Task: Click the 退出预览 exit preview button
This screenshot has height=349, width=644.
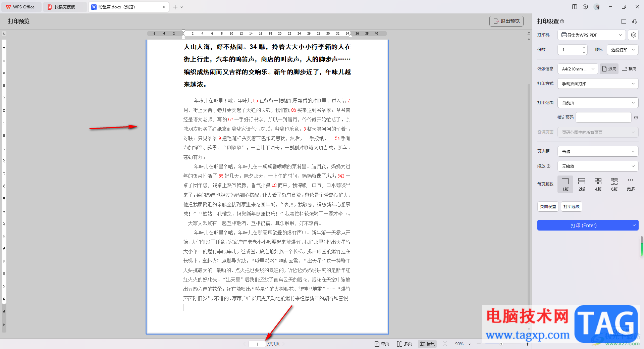Action: tap(506, 21)
